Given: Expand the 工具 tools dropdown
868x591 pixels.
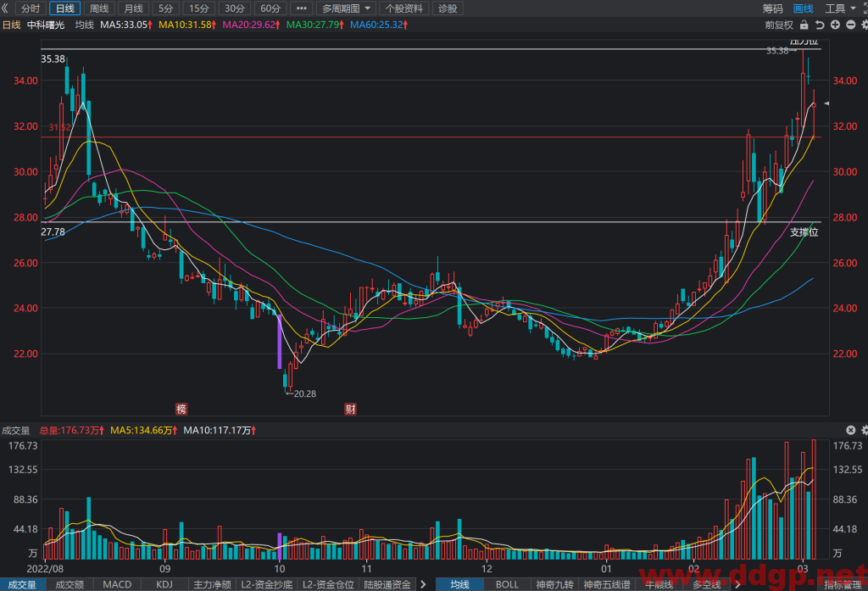Looking at the screenshot, I should (x=840, y=8).
